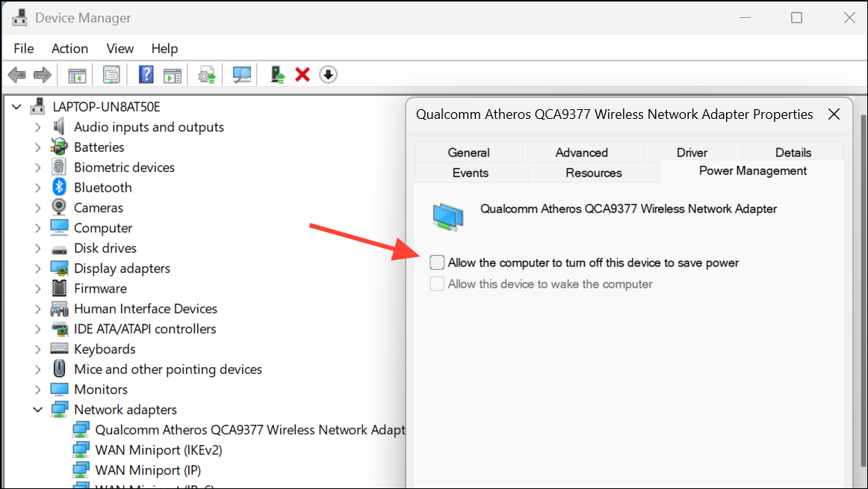Select the IDE ATA/ATAPI controllers icon
This screenshot has height=489, width=868.
59,329
